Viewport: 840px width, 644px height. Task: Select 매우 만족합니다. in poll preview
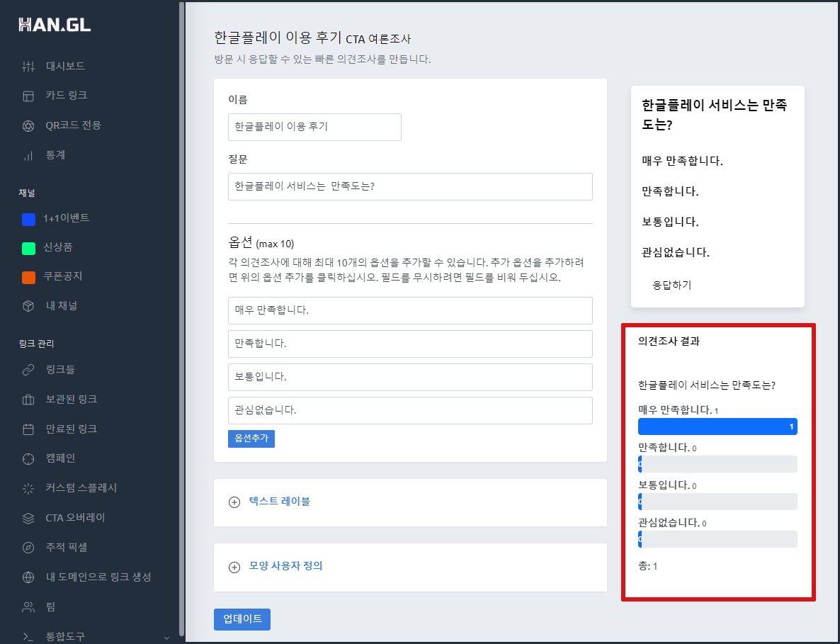tap(683, 161)
